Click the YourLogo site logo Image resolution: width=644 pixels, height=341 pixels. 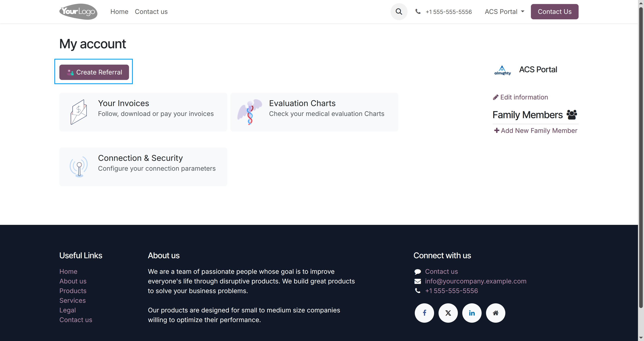78,11
